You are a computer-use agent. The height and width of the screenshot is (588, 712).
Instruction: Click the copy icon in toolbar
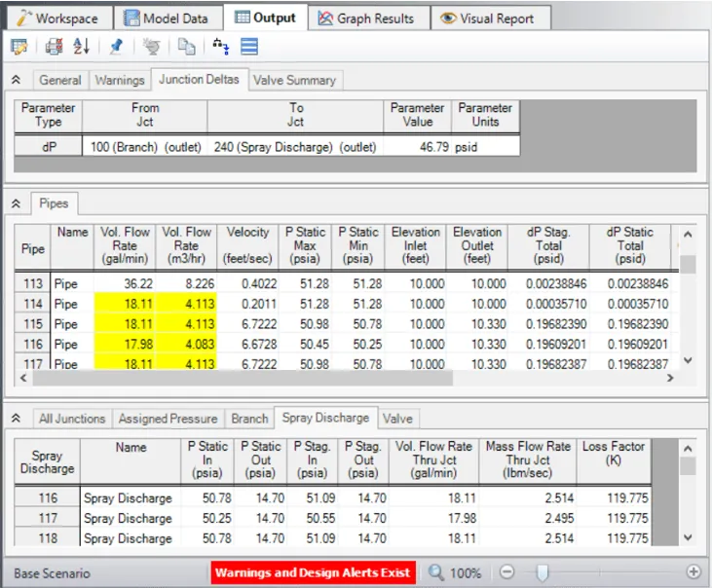click(186, 46)
